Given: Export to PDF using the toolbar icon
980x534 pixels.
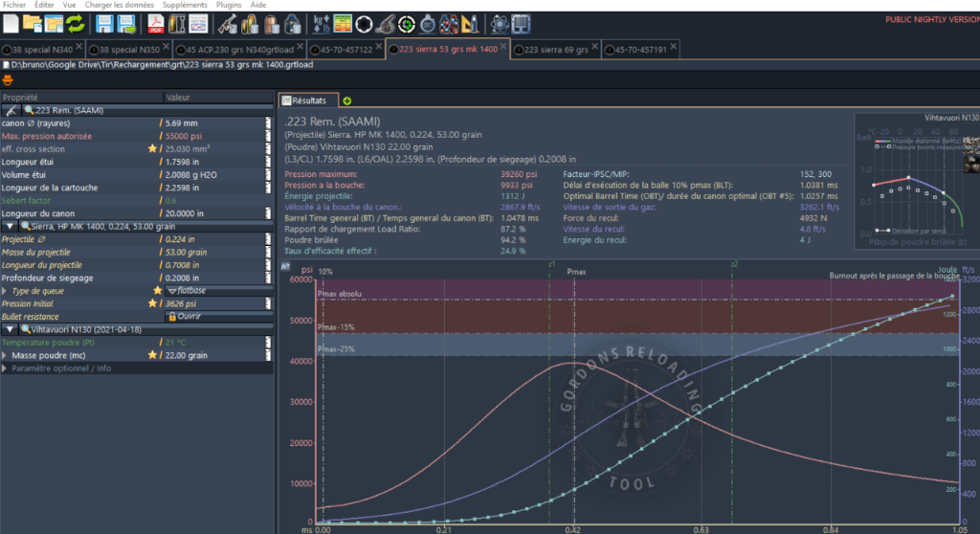Looking at the screenshot, I should [x=155, y=23].
